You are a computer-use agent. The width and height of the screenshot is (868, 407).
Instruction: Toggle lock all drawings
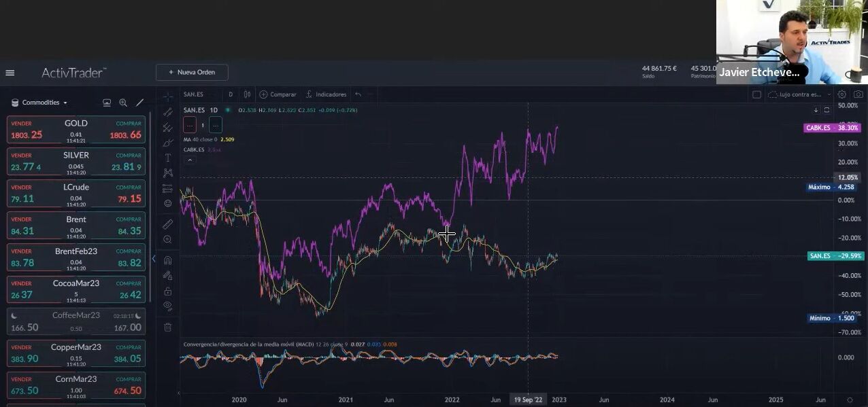click(x=167, y=291)
